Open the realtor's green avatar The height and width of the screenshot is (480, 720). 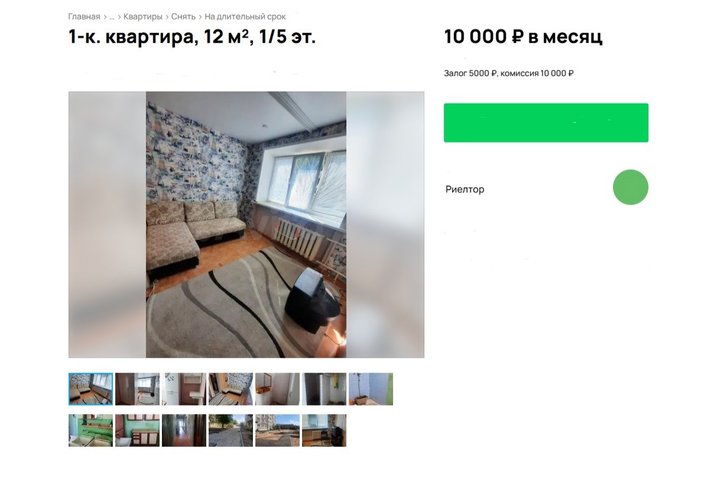(x=630, y=187)
